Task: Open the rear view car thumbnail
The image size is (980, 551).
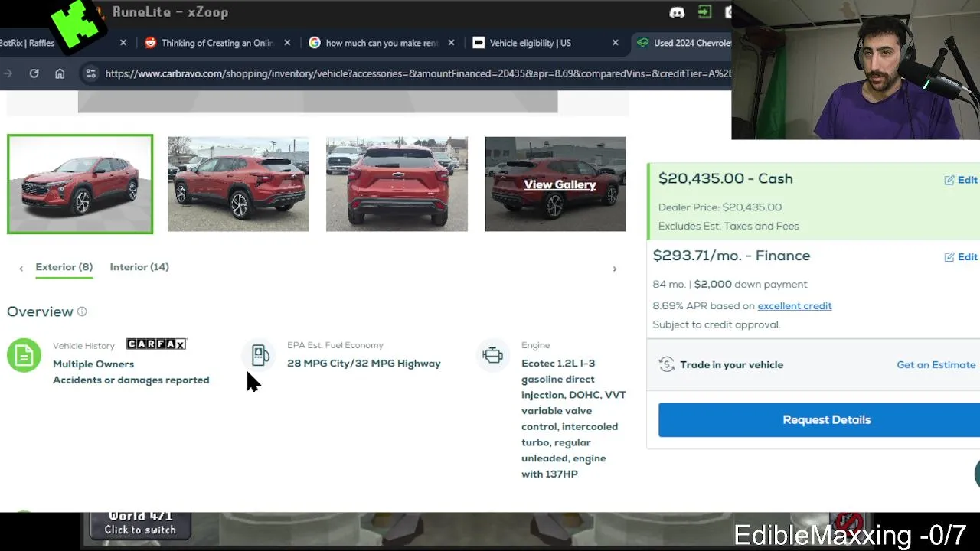Action: coord(397,184)
